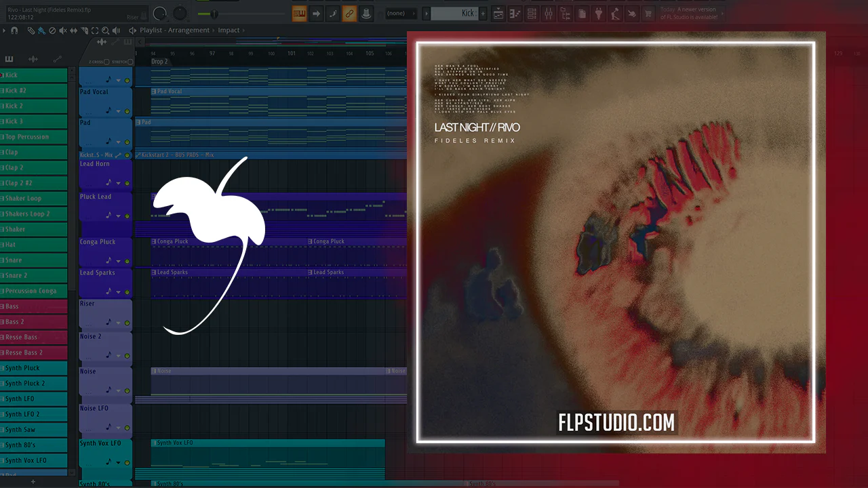Click the plus button below the picker list
Screen dimensions: 868x488
(x=33, y=481)
